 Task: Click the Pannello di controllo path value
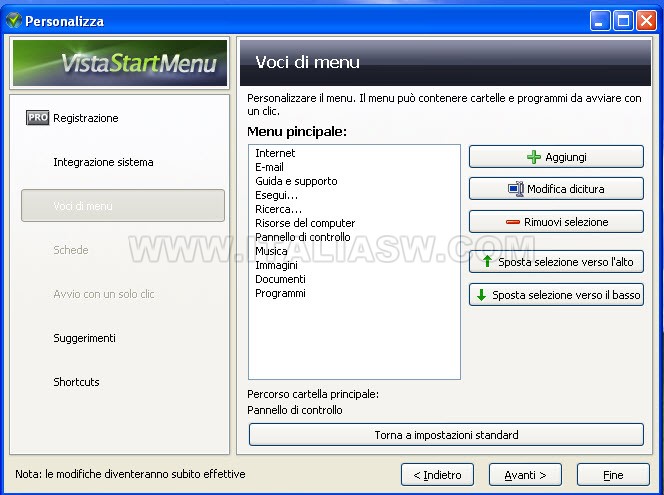[x=295, y=410]
